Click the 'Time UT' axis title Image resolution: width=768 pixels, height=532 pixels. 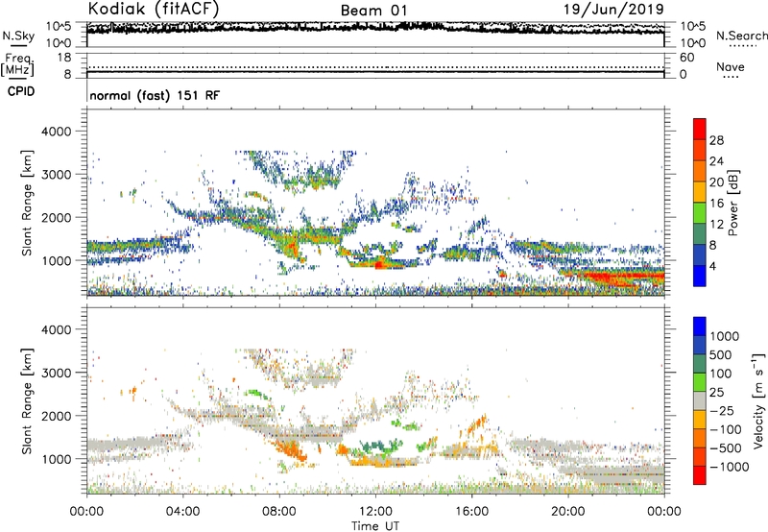tap(375, 526)
